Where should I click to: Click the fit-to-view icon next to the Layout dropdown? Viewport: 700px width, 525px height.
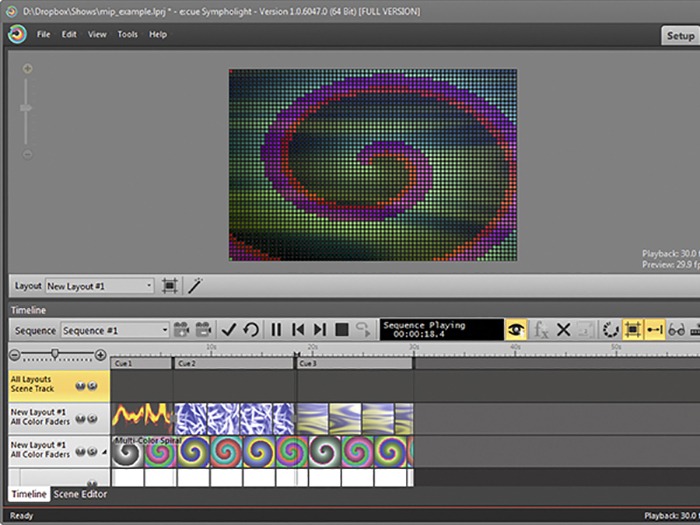[170, 286]
